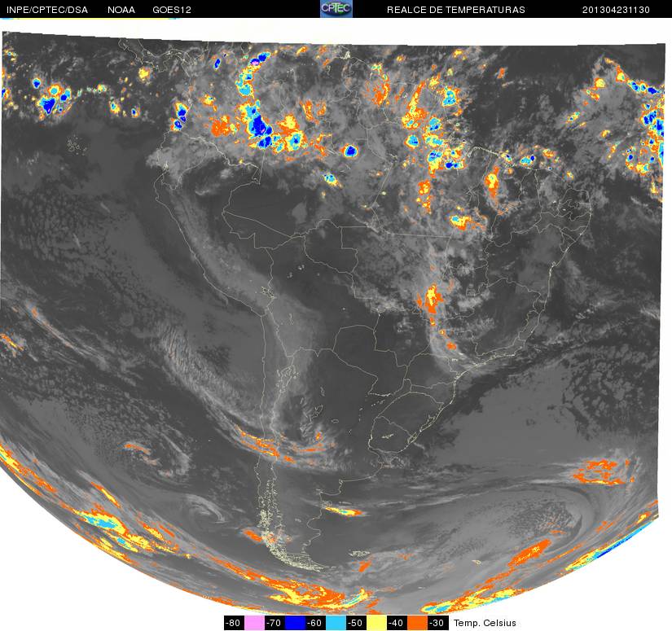Click the pink legend swatch after -80

(254, 623)
